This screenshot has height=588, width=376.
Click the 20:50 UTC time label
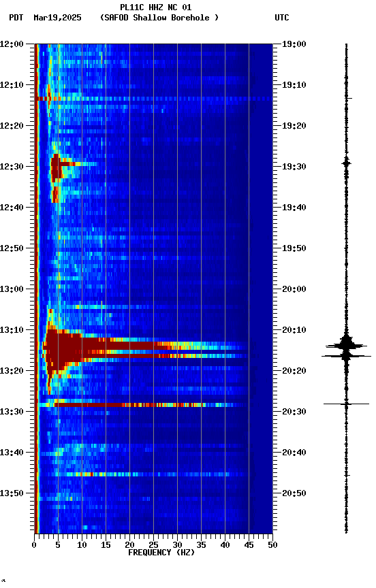294,493
